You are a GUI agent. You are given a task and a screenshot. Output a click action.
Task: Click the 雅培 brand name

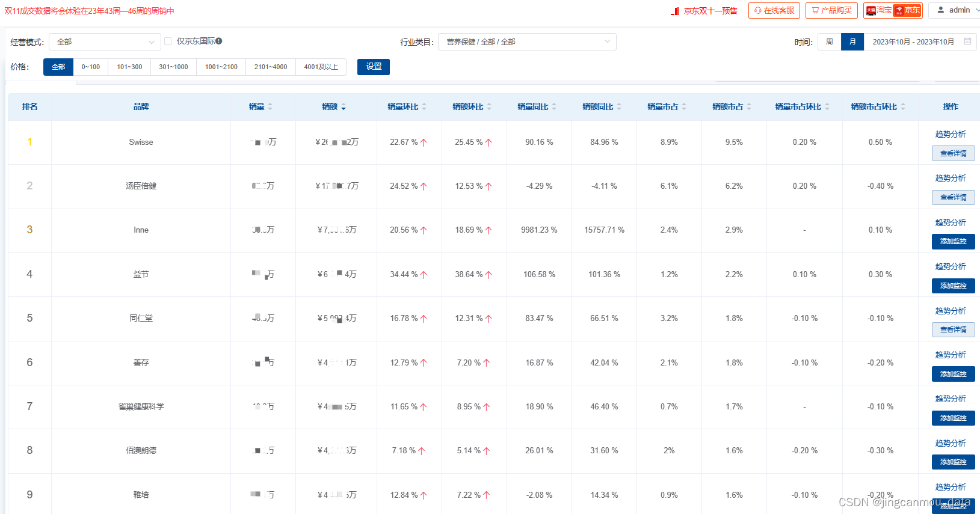[x=141, y=495]
